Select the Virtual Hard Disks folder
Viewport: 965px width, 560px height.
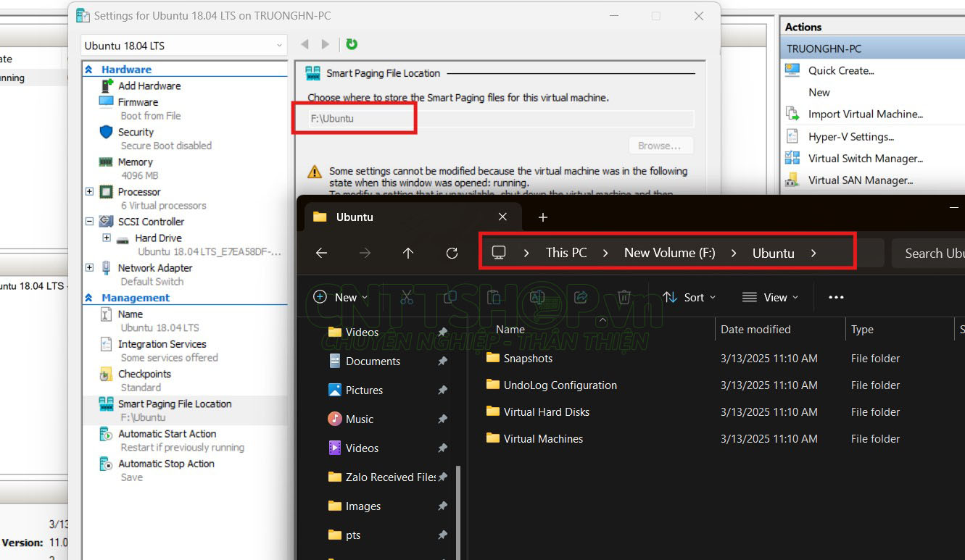(x=547, y=411)
